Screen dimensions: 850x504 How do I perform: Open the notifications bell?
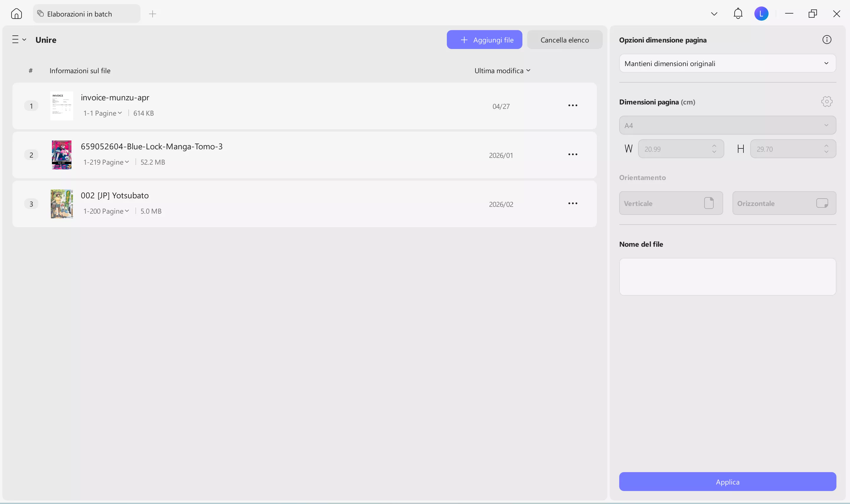tap(738, 14)
